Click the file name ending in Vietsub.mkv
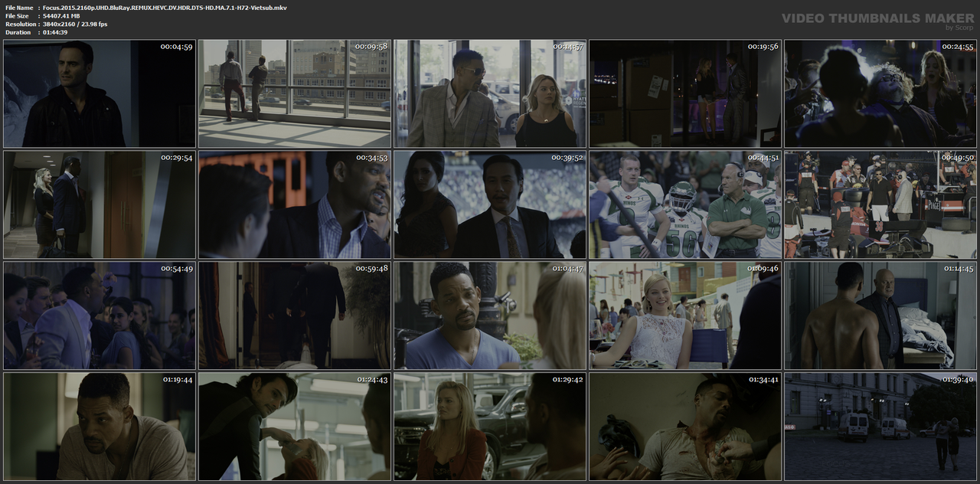 tap(165, 8)
